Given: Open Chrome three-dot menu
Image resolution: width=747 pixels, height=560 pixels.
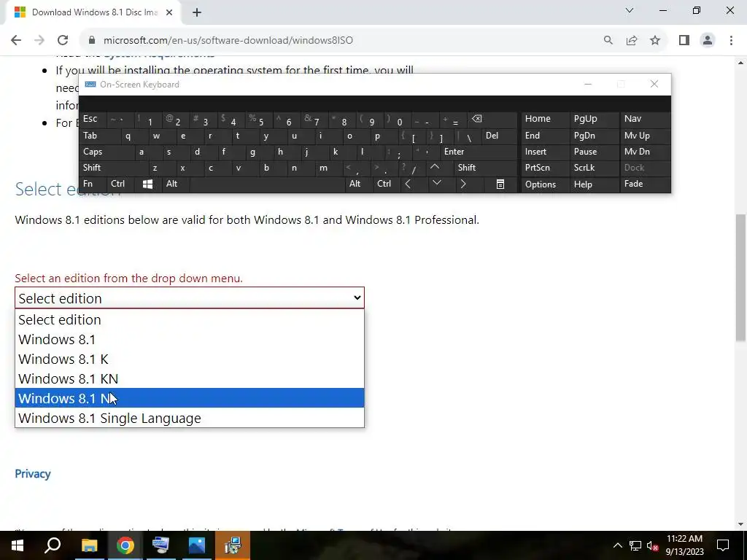Looking at the screenshot, I should (x=731, y=41).
